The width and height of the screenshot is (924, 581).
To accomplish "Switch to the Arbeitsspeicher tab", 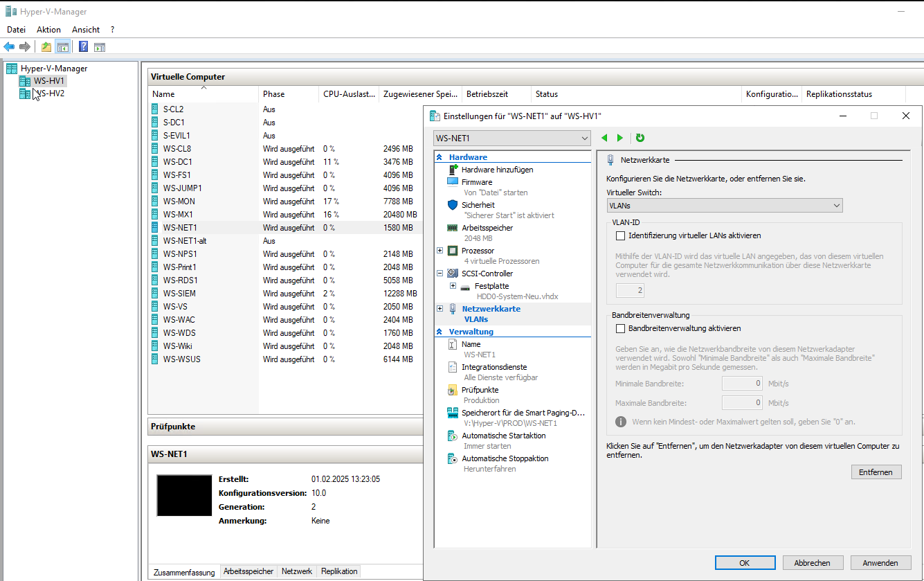I will click(x=248, y=571).
